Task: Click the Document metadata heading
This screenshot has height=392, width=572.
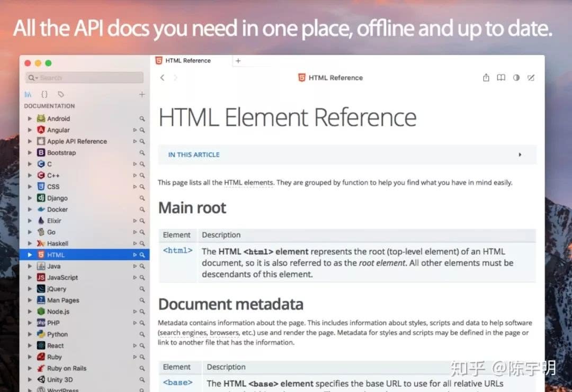Action: (x=230, y=304)
